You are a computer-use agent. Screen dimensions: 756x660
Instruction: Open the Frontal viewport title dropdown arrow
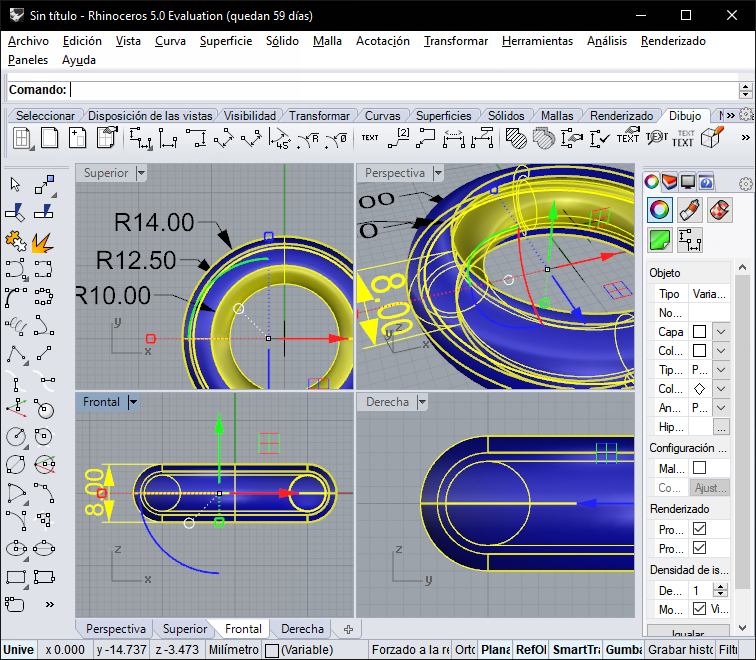133,402
